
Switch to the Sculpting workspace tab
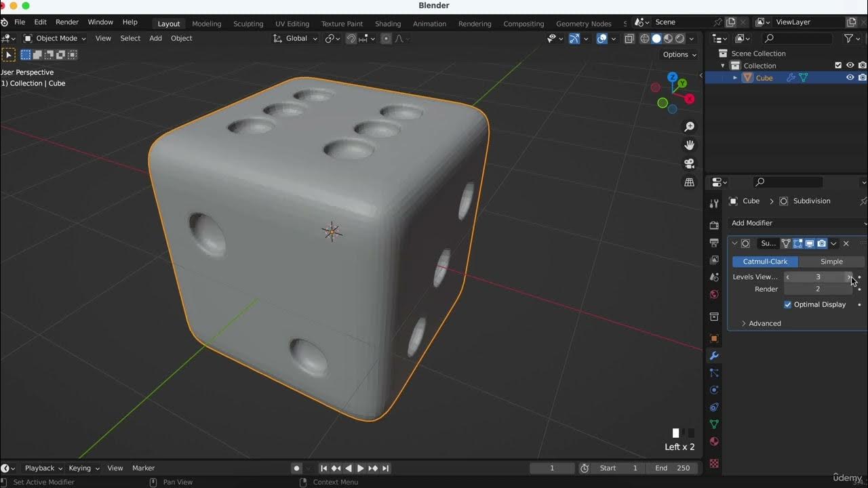248,24
